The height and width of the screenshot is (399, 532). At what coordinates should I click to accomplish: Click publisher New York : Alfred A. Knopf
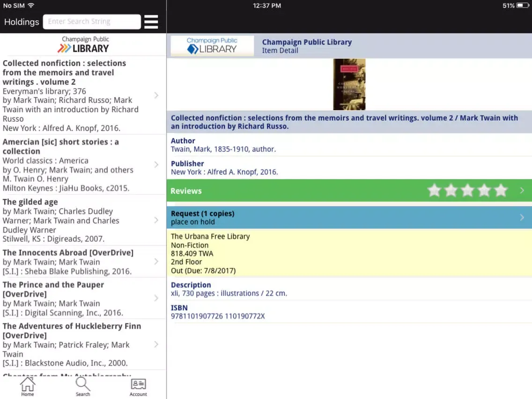point(224,172)
